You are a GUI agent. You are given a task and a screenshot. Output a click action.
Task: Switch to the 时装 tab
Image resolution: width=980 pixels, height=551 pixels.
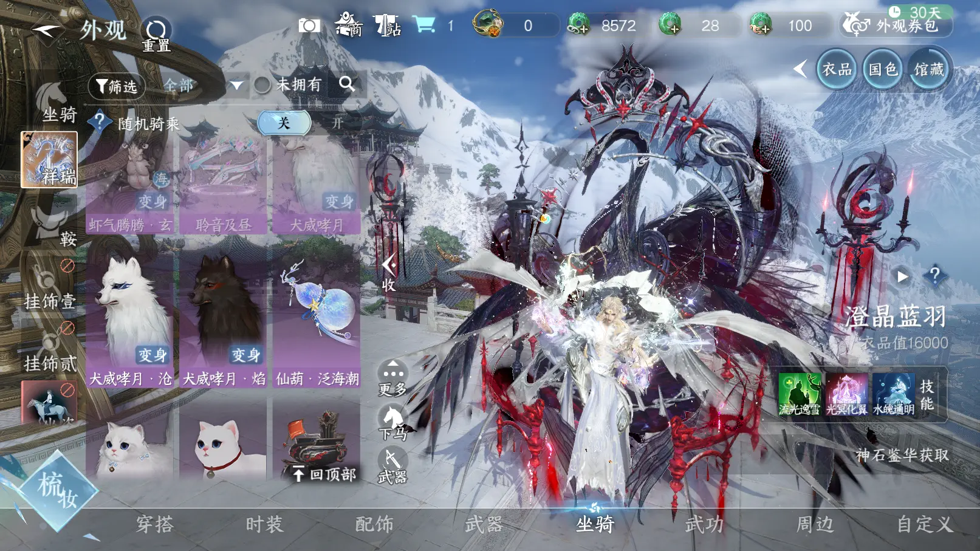[265, 524]
